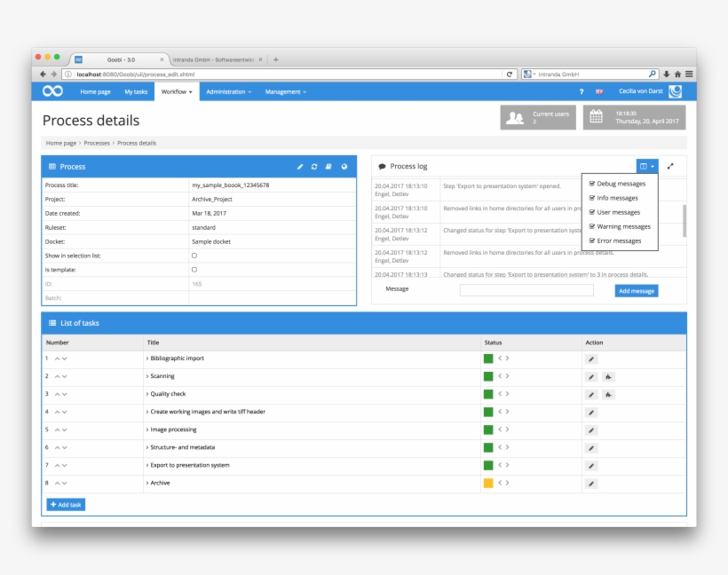Image resolution: width=728 pixels, height=575 pixels.
Task: Move the Quality check task up
Action: point(56,394)
